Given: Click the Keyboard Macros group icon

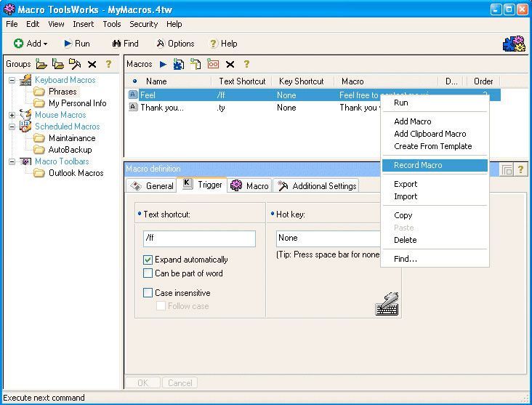Looking at the screenshot, I should coord(25,80).
